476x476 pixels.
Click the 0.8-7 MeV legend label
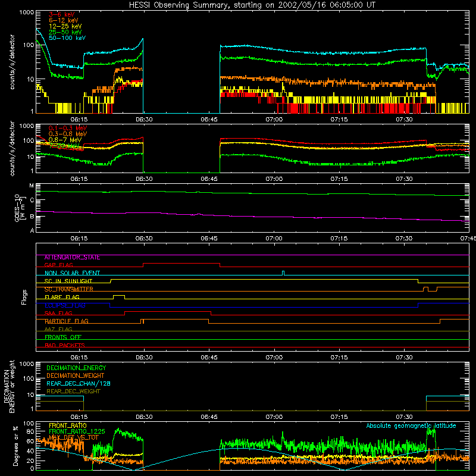tap(65, 140)
